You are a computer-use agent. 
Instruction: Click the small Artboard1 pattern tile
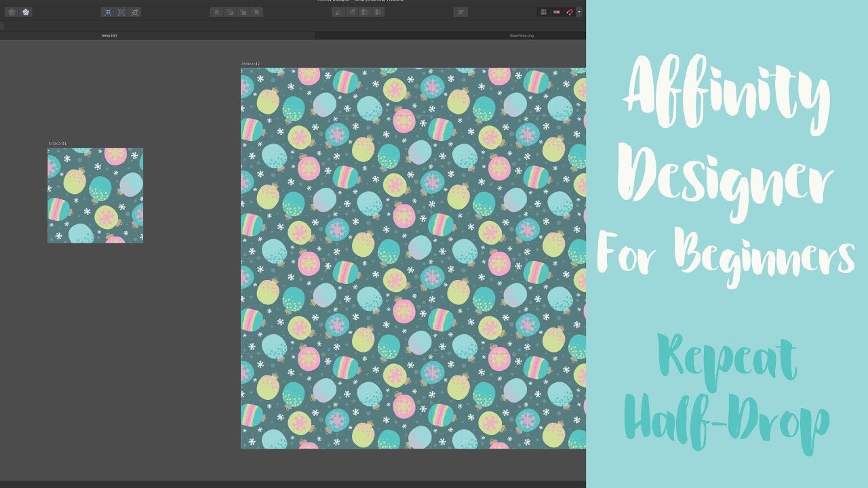[x=95, y=195]
